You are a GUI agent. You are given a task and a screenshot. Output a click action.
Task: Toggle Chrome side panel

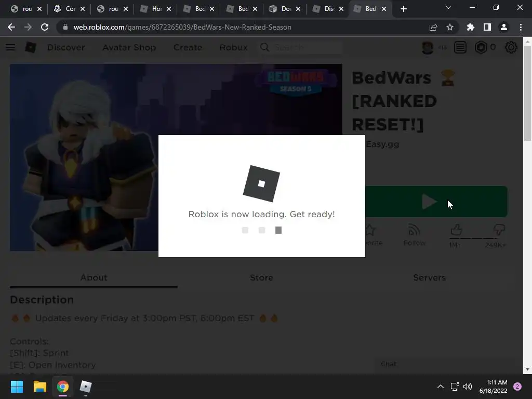[487, 27]
